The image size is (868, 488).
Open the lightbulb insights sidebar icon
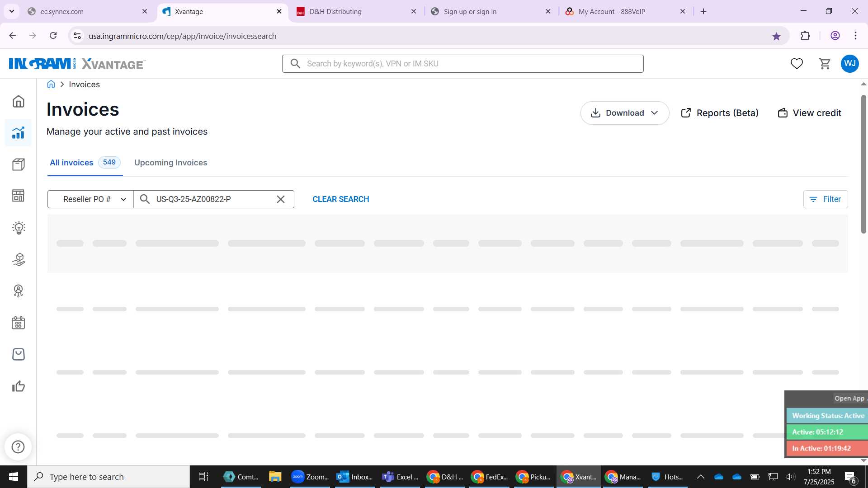tap(18, 228)
